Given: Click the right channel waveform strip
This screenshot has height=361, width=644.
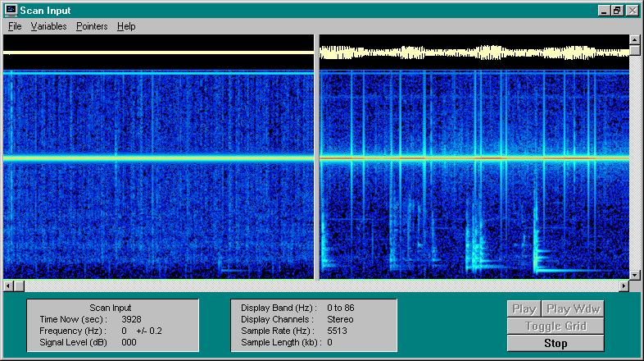Looking at the screenshot, I should (474, 53).
